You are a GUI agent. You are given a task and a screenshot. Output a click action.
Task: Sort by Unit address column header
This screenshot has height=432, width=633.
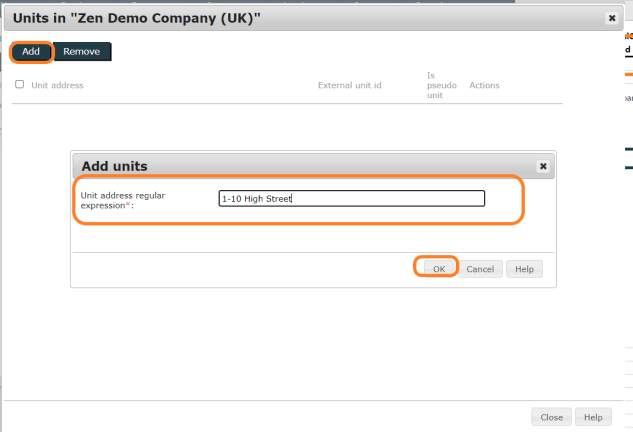click(57, 85)
